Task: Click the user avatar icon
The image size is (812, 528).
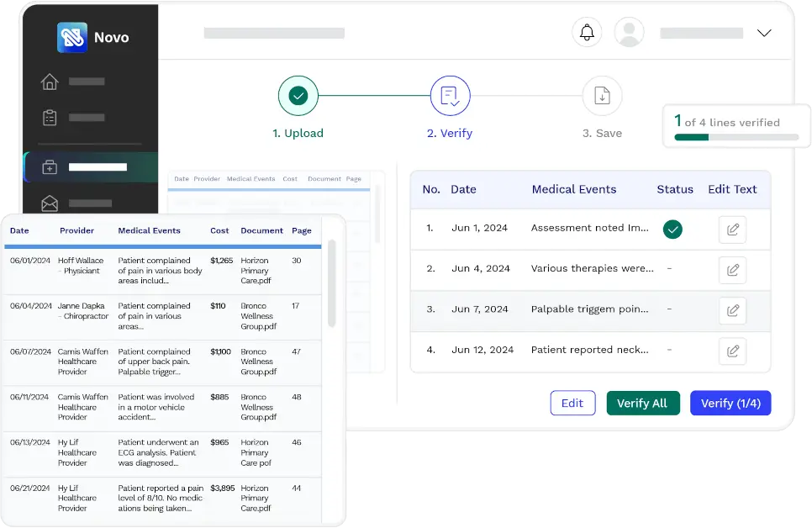Action: coord(629,32)
